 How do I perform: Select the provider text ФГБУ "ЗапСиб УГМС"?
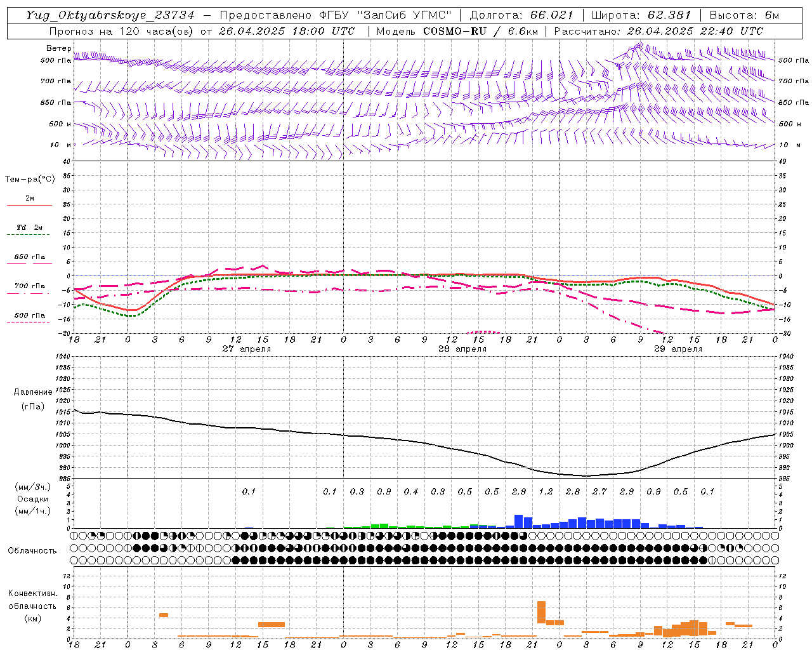[386, 15]
